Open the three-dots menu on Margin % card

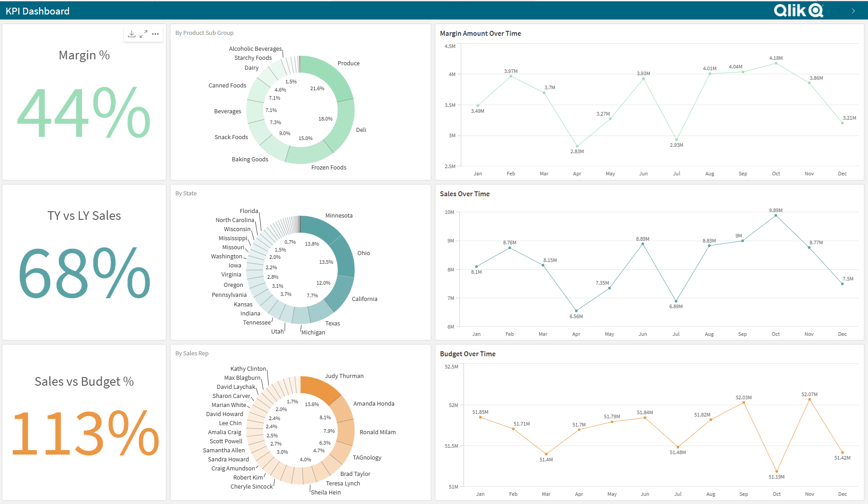pos(155,34)
